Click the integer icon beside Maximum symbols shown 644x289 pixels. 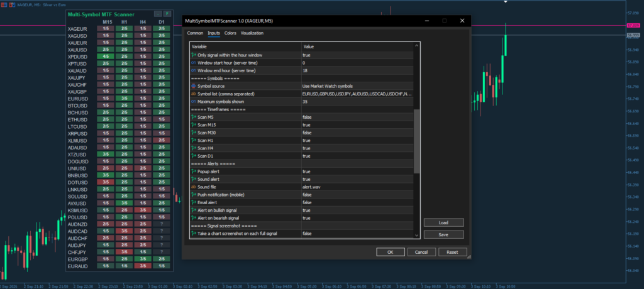point(194,101)
